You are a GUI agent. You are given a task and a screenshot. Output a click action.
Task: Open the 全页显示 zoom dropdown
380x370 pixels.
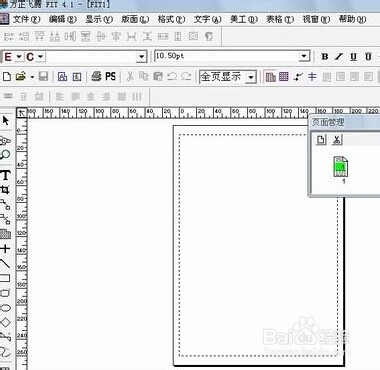pos(251,77)
